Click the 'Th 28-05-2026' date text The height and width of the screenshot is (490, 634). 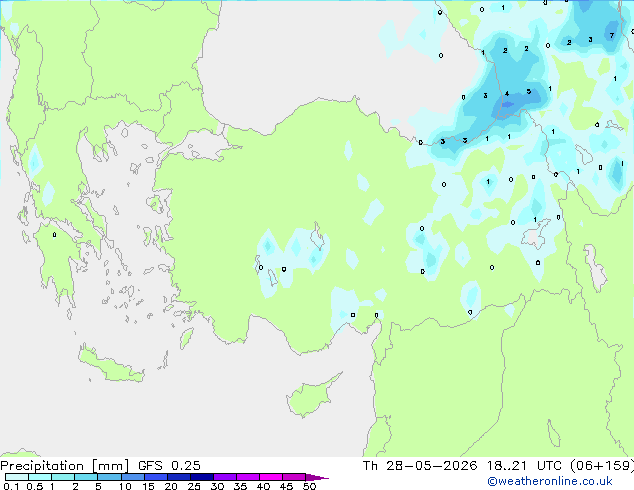pyautogui.click(x=420, y=466)
